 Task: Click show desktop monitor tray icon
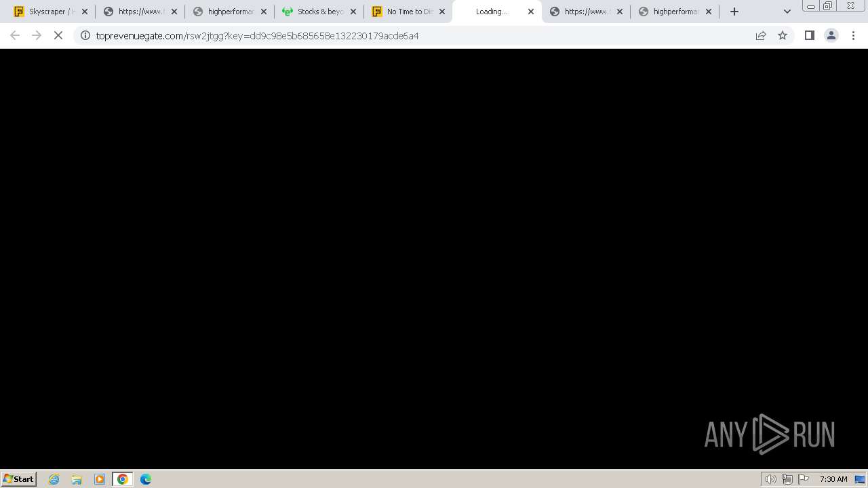(x=861, y=479)
